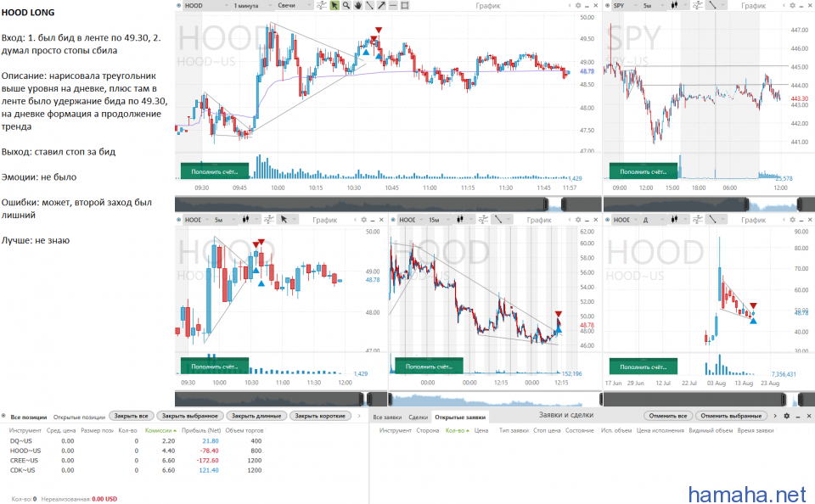Click 'Закрыть выбранное' button
Viewport: 815px width, 504px height.
(189, 416)
